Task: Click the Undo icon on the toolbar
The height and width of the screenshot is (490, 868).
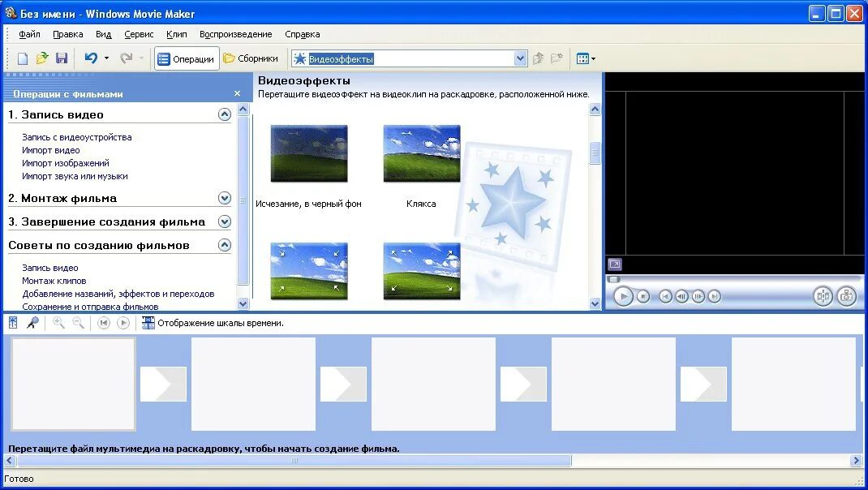Action: point(89,58)
